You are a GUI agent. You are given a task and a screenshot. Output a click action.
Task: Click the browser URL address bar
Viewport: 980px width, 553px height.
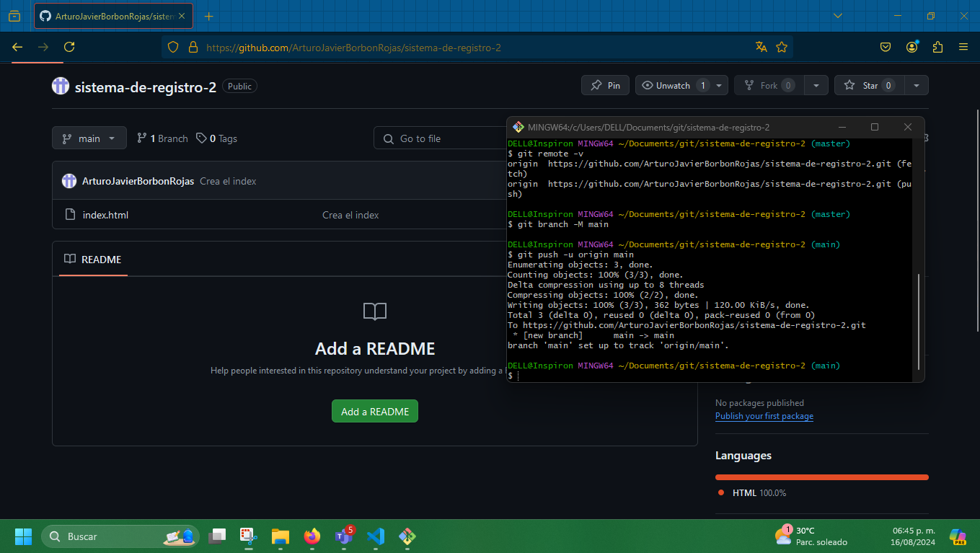[477, 48]
